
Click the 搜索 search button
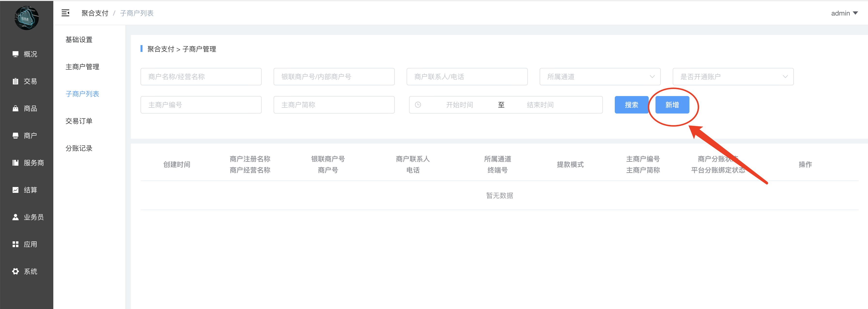pos(631,105)
